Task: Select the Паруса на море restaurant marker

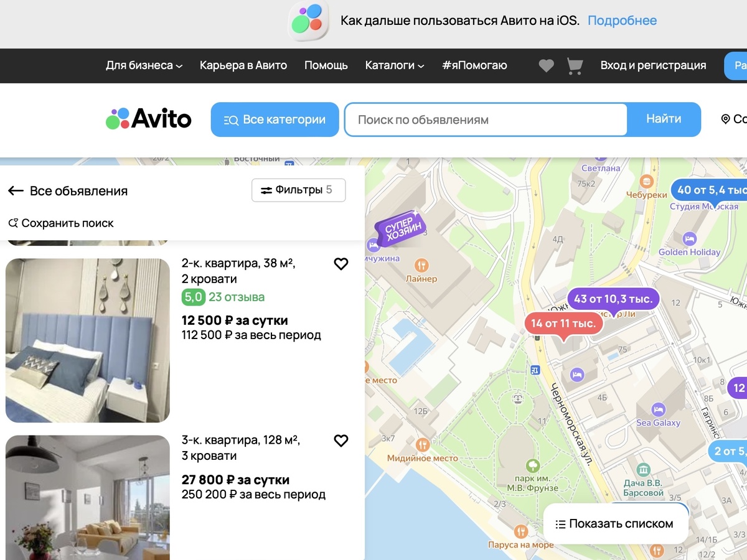Action: tap(521, 531)
